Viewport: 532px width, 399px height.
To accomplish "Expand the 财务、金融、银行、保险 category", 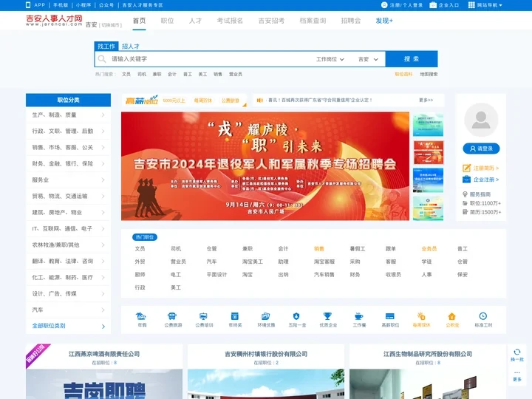I will pyautogui.click(x=68, y=164).
